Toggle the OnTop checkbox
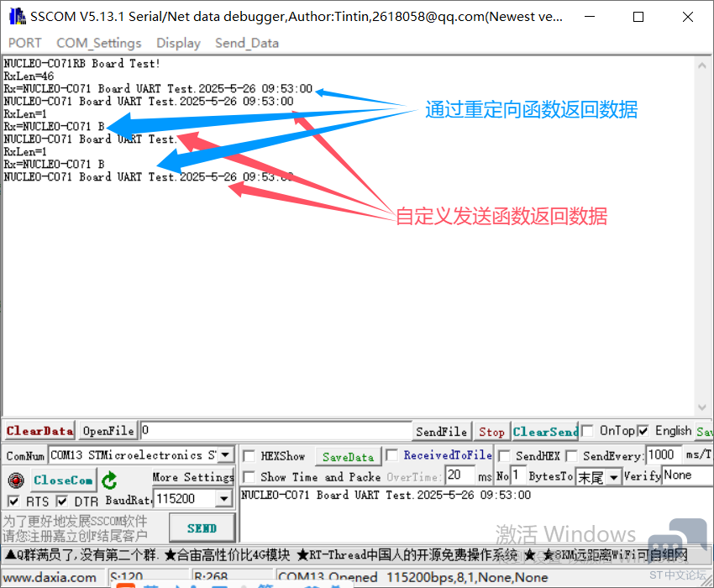This screenshot has width=714, height=588. 587,431
